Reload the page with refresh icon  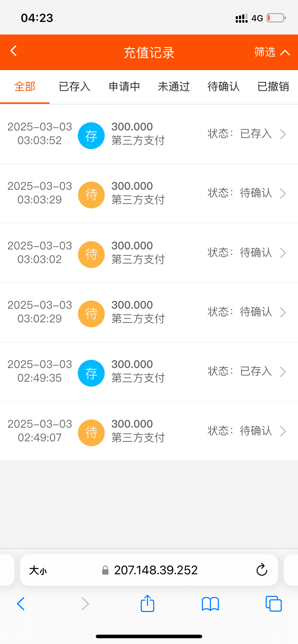click(262, 570)
